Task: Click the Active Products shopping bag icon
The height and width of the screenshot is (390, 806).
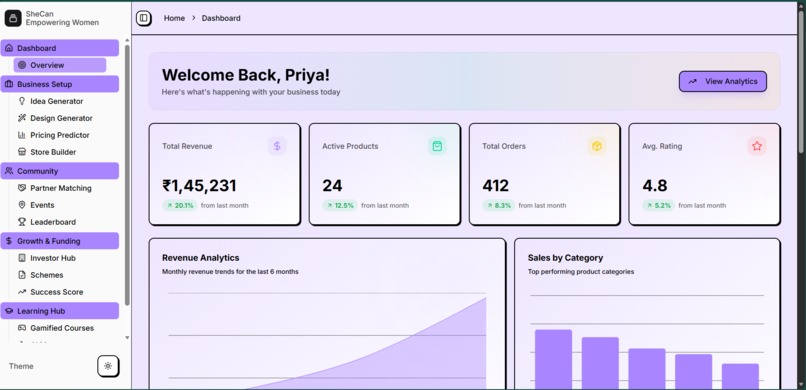Action: point(437,146)
